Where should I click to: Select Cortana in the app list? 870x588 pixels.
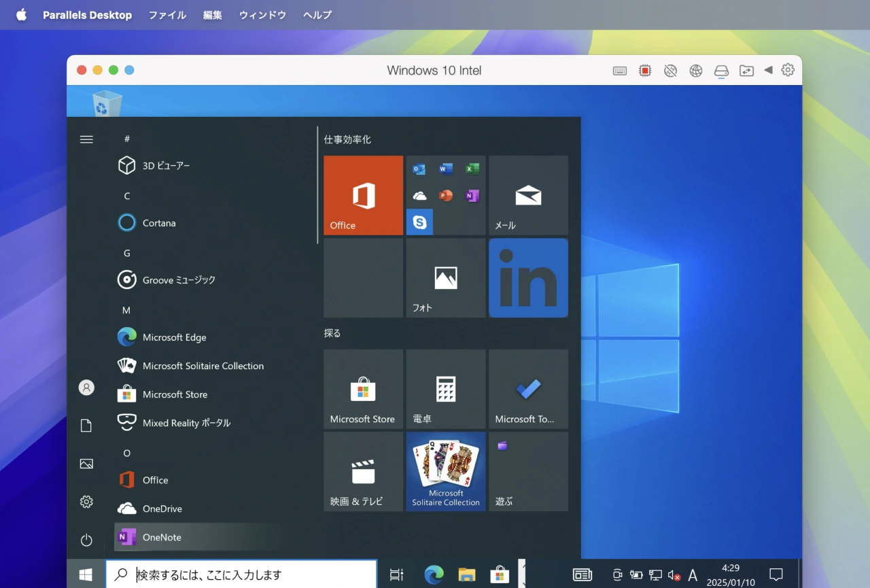(x=159, y=223)
